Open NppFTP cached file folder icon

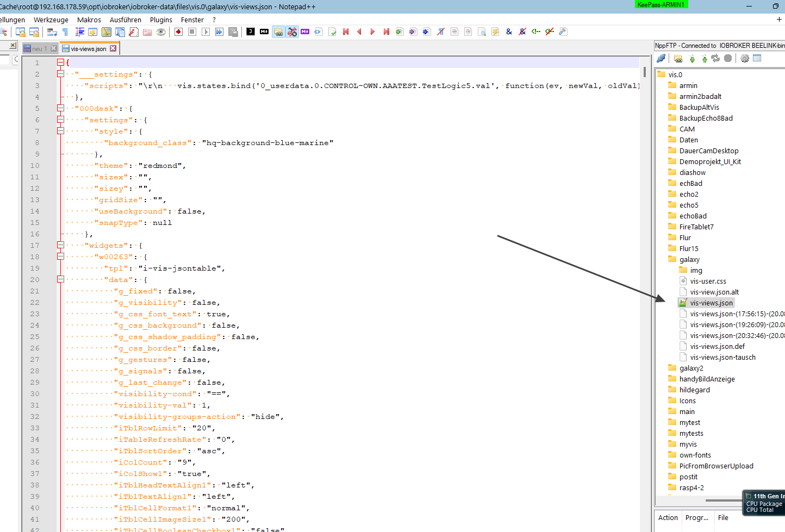click(x=678, y=58)
